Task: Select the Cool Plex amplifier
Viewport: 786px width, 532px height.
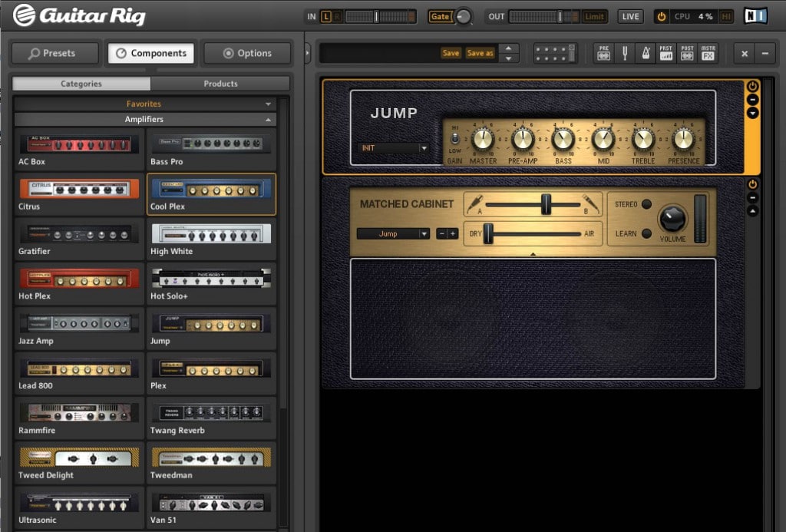Action: point(211,194)
